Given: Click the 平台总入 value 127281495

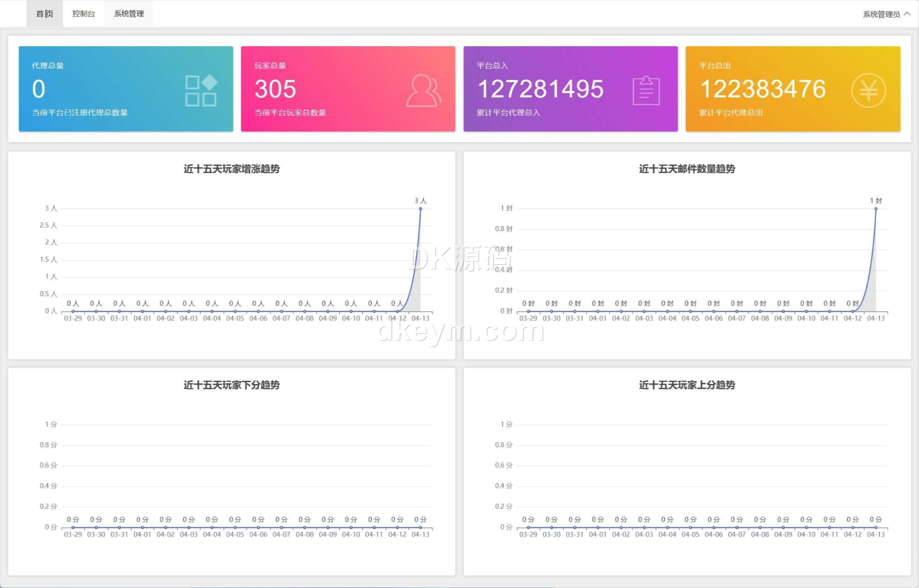Looking at the screenshot, I should pos(540,89).
